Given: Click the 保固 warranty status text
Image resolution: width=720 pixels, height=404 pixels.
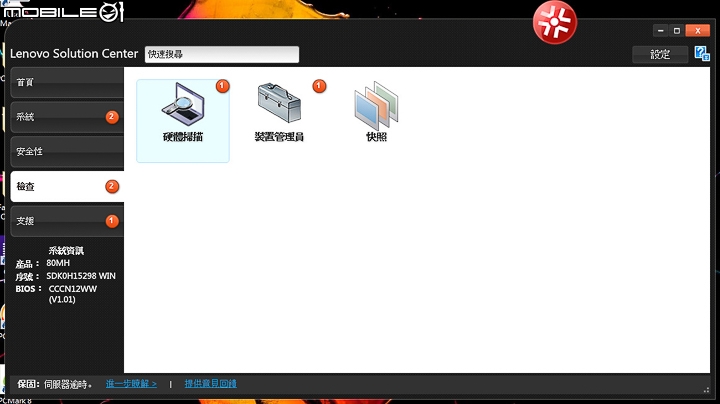Looking at the screenshot, I should 54,384.
